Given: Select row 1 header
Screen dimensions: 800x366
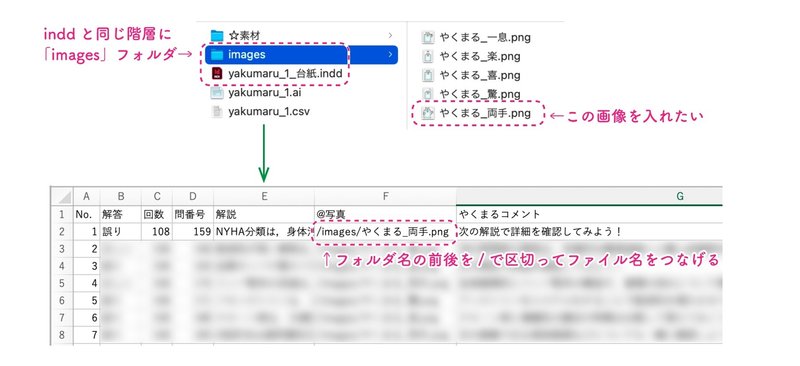Looking at the screenshot, I should click(x=62, y=214).
